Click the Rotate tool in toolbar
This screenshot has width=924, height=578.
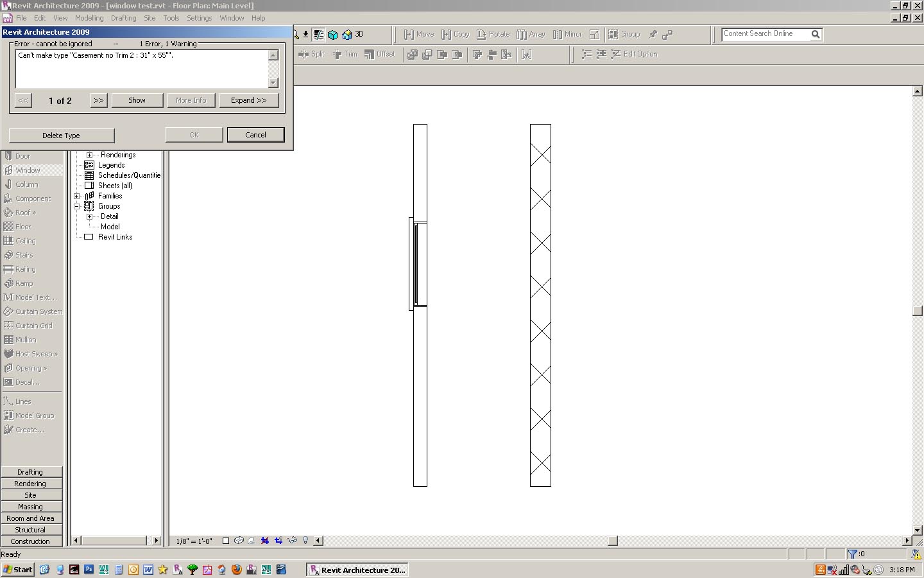pyautogui.click(x=493, y=35)
